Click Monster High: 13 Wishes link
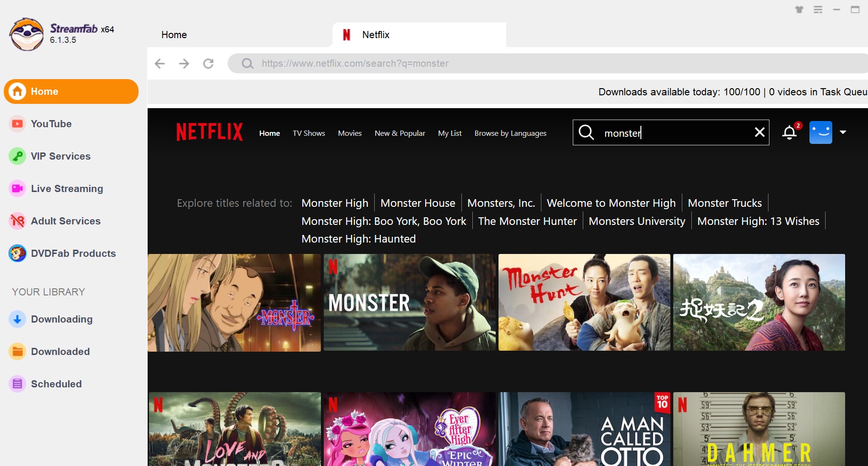Image resolution: width=868 pixels, height=466 pixels. pyautogui.click(x=758, y=221)
